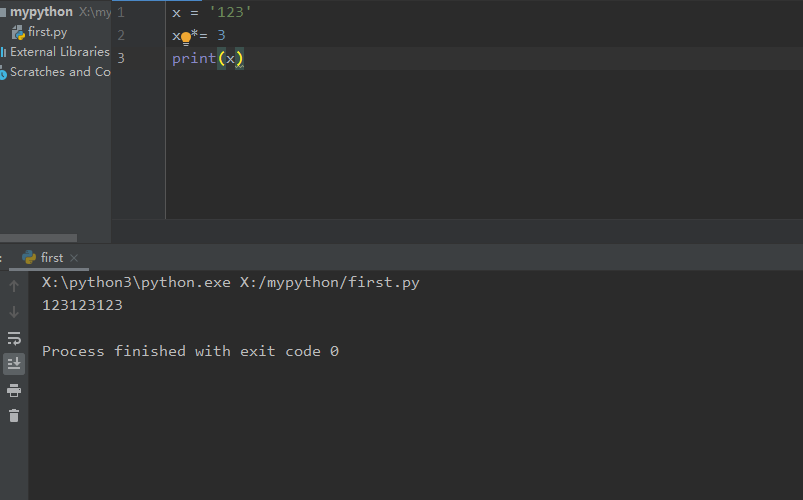Screen dimensions: 803x500
Task: Toggle scroll to end button
Action: click(14, 364)
